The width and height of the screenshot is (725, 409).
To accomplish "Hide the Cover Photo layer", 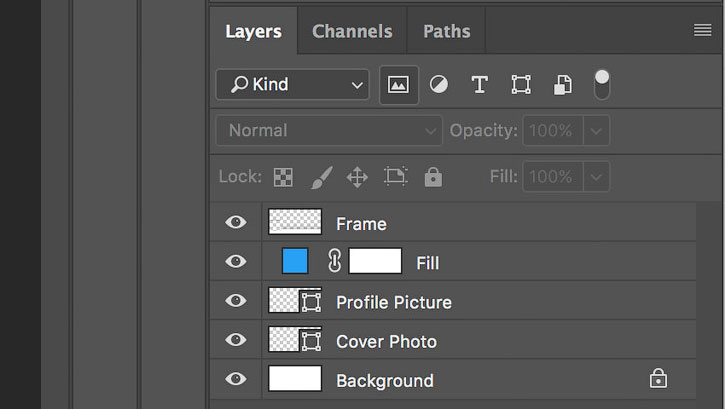I will tap(236, 340).
